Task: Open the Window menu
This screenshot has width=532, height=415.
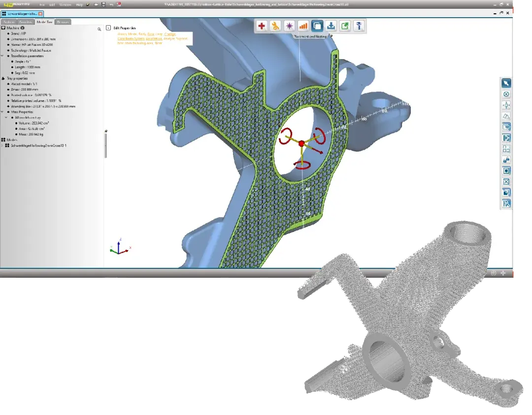Action: coord(65,4)
